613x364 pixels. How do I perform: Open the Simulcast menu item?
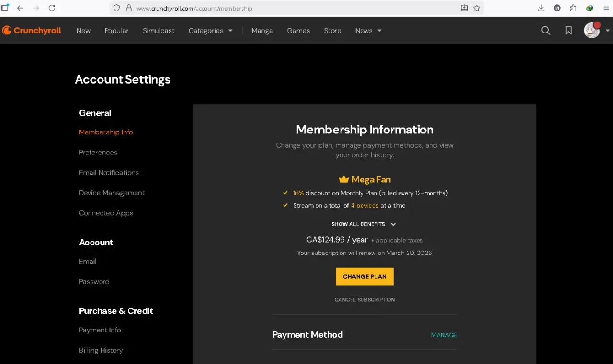159,31
